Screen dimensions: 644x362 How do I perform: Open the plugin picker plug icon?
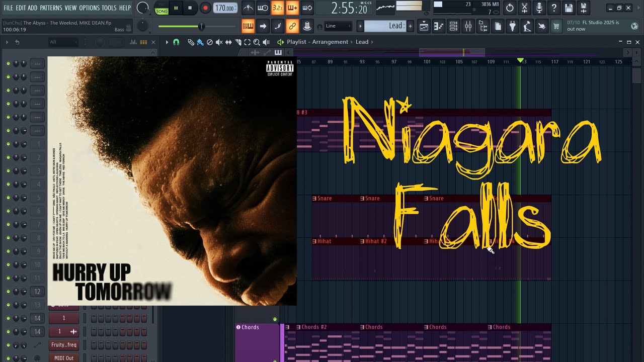[x=512, y=26]
